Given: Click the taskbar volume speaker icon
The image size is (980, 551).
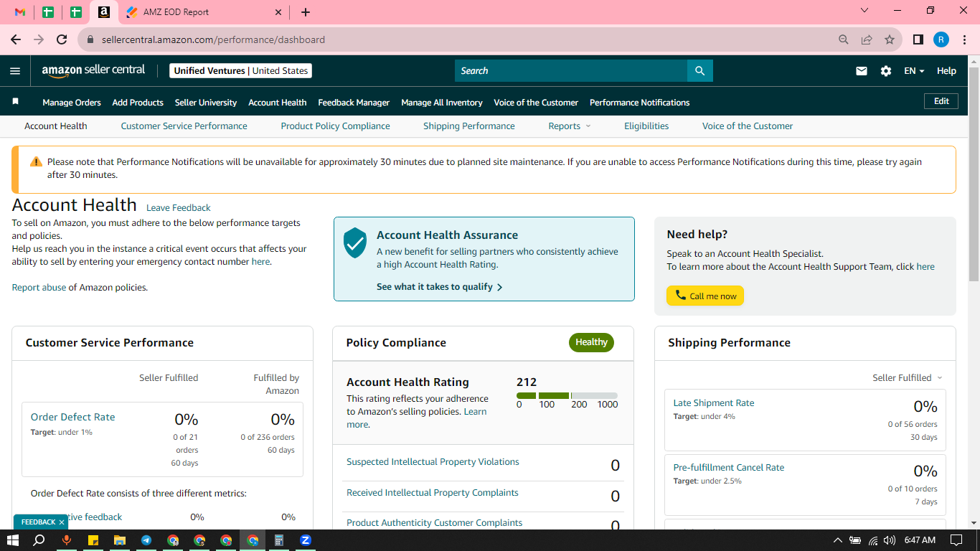Looking at the screenshot, I should point(890,540).
